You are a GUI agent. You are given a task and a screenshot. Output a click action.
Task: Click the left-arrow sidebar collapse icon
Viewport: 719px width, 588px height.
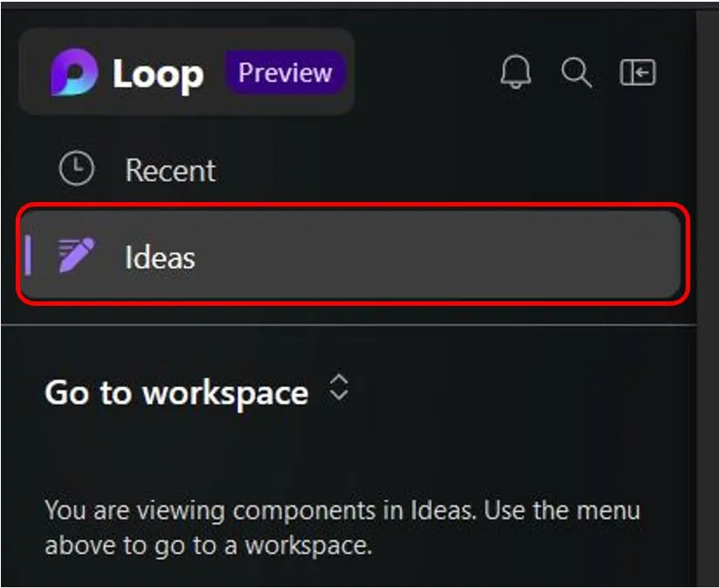[x=639, y=72]
